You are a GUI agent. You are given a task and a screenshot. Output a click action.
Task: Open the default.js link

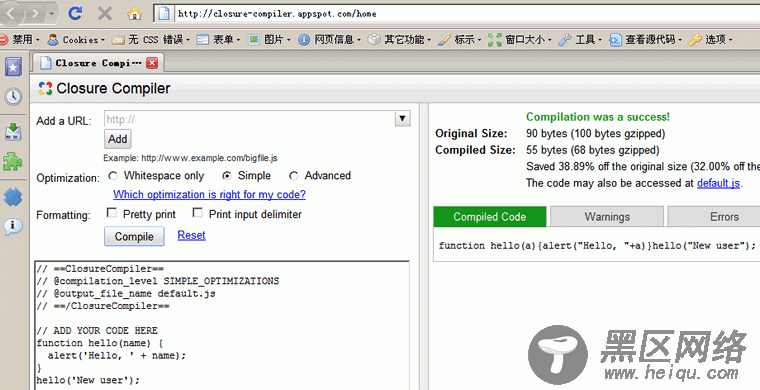(x=718, y=183)
